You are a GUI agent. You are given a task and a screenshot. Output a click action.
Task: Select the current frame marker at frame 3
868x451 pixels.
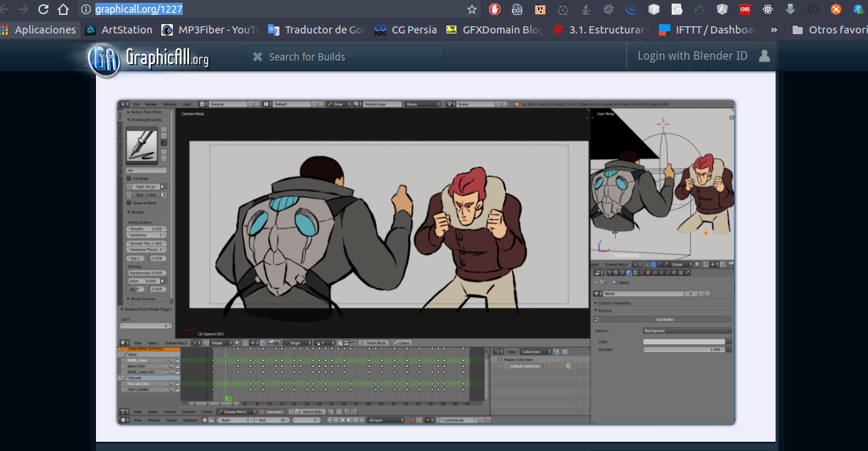(229, 399)
